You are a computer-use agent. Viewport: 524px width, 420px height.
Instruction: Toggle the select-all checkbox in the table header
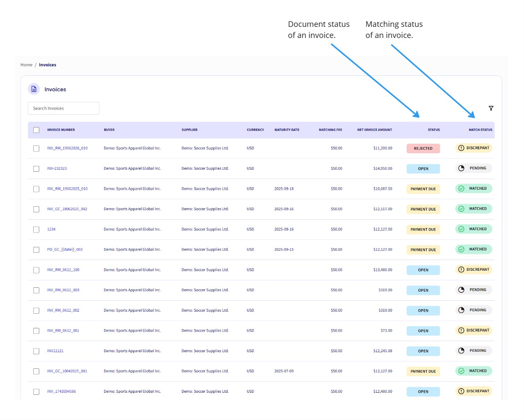click(x=36, y=130)
